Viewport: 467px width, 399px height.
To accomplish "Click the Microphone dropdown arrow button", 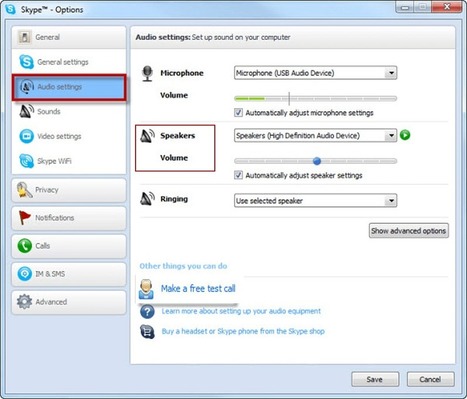I will tap(391, 73).
